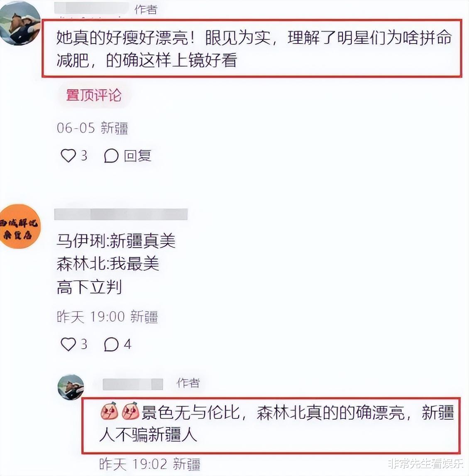This screenshot has width=469, height=476.
Task: Click the speech bubble icon beside 回复
Action: point(111,156)
